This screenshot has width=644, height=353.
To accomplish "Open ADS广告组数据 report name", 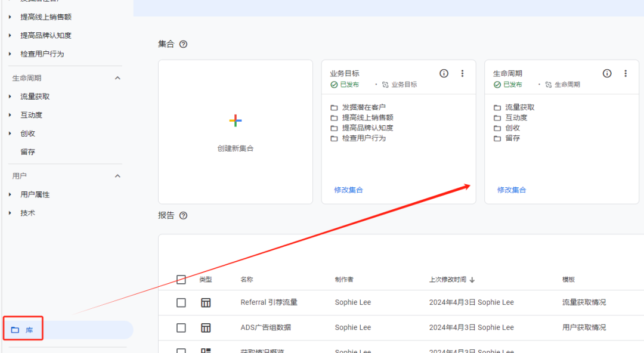I will (266, 327).
